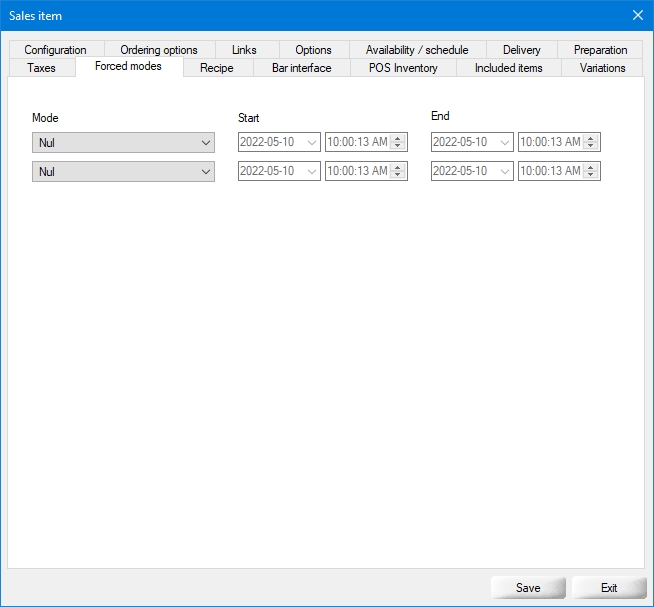Expand second row Start date picker
This screenshot has width=654, height=607.
pyautogui.click(x=311, y=172)
